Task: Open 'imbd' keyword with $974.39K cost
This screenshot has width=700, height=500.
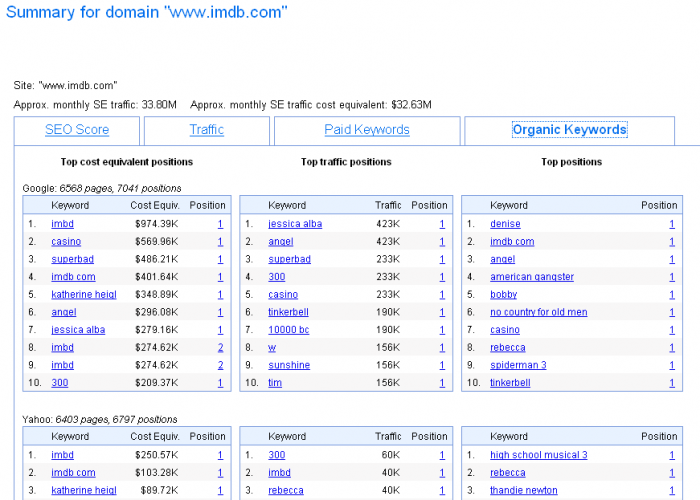Action: click(x=62, y=224)
